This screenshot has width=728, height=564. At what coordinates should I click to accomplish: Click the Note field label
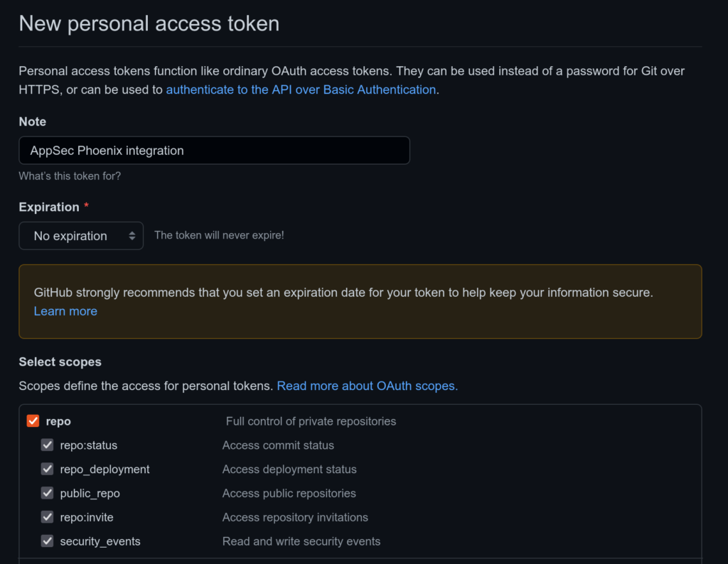pyautogui.click(x=33, y=121)
